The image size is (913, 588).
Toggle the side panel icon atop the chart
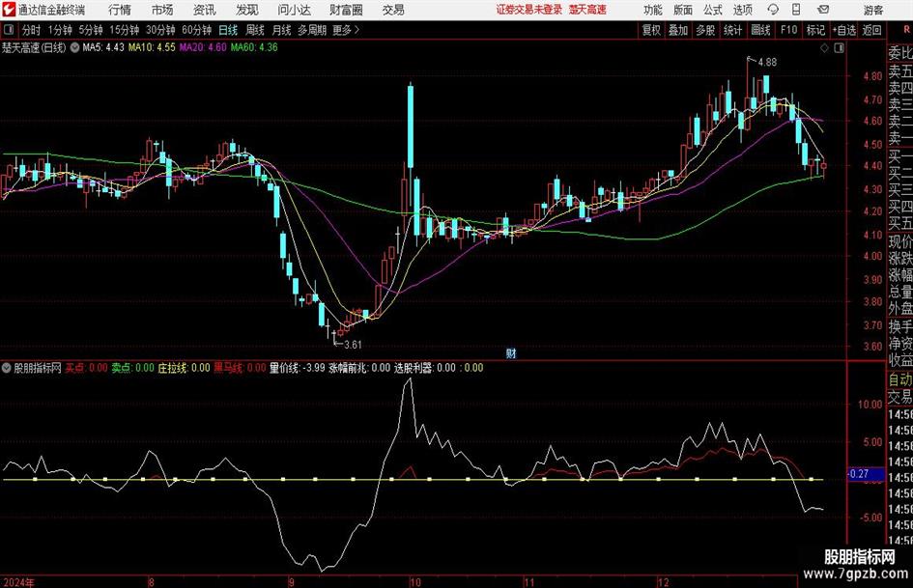click(839, 48)
